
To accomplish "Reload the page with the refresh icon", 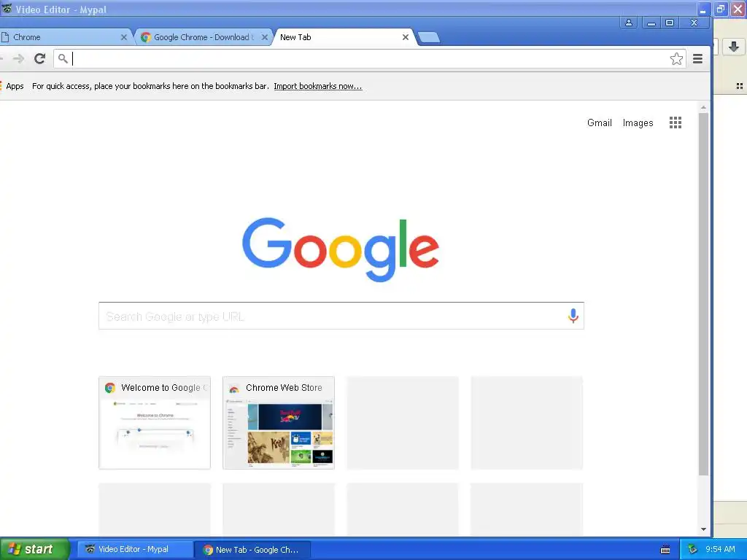I will pyautogui.click(x=40, y=58).
